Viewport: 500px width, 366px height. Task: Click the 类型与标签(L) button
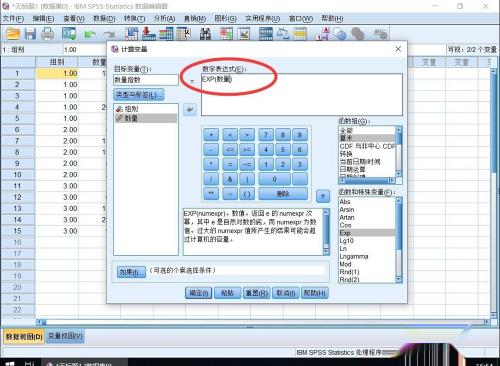pos(138,95)
